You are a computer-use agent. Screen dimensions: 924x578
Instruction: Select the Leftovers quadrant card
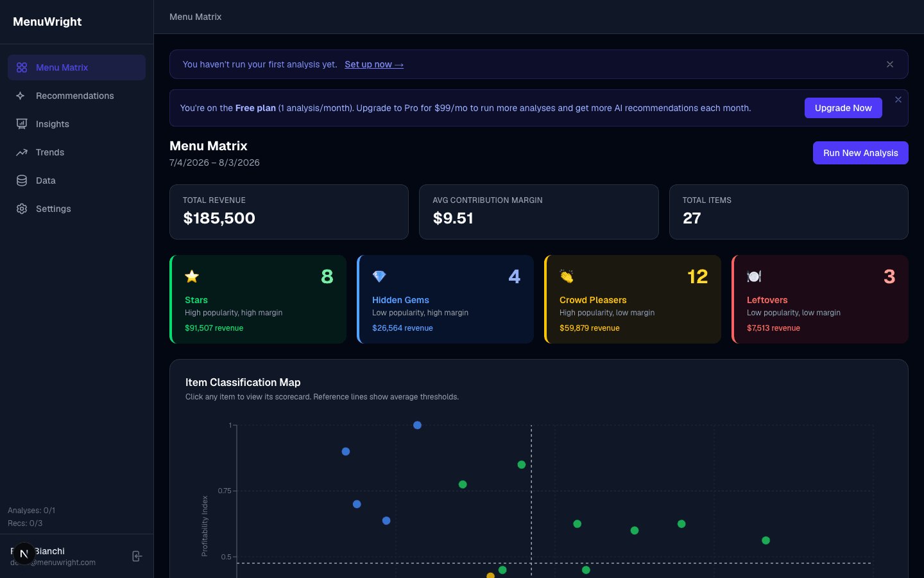[820, 299]
